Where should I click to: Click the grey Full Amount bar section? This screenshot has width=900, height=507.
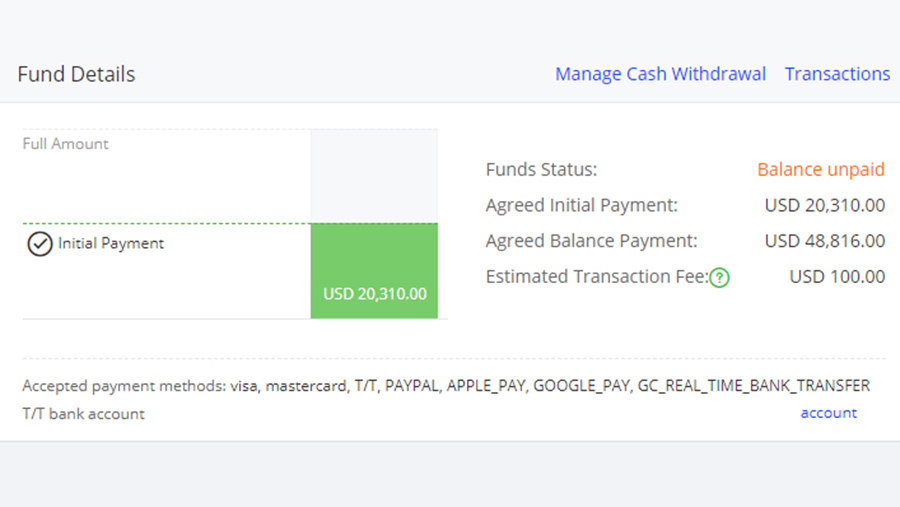[374, 176]
